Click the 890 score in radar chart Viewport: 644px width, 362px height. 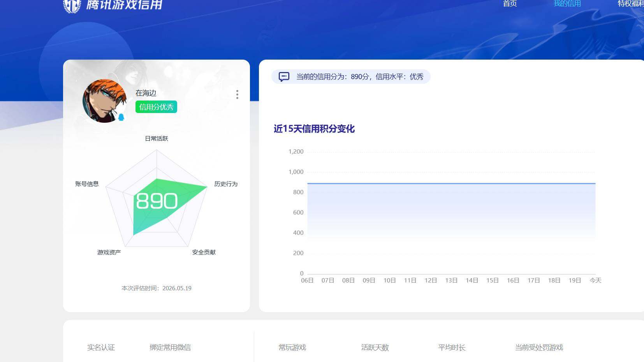[157, 201]
